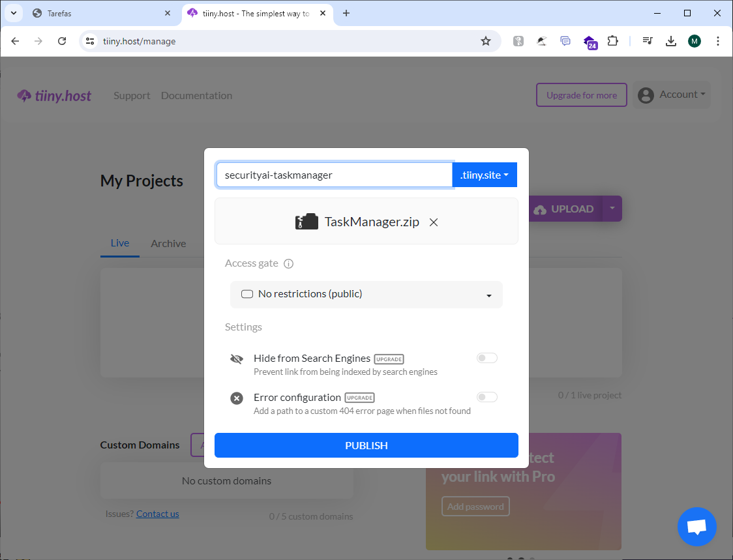Click the "Access gate" label
This screenshot has width=733, height=560.
pyautogui.click(x=252, y=263)
